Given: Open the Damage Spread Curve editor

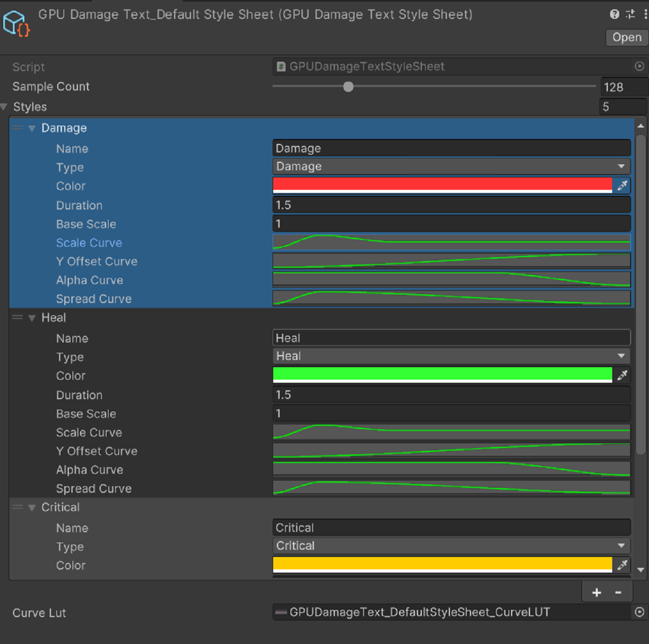Looking at the screenshot, I should pyautogui.click(x=452, y=298).
